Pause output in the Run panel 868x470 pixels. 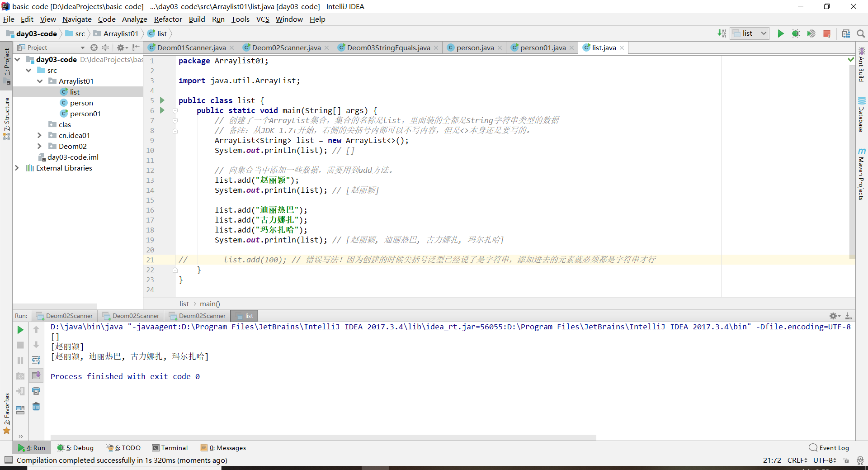20,361
